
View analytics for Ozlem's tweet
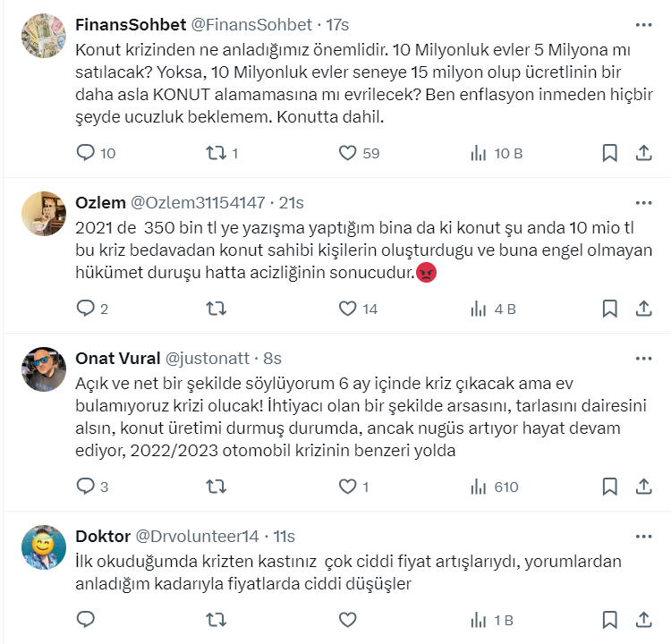coord(479,309)
